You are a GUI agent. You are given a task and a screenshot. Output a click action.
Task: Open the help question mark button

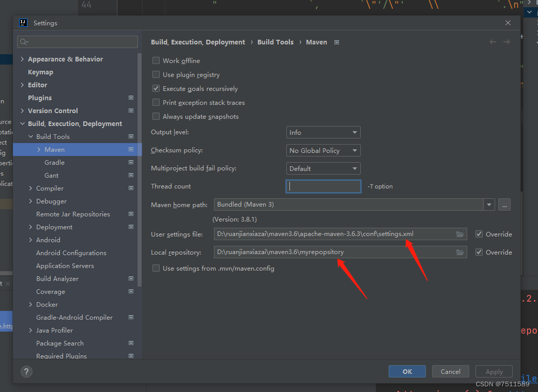pyautogui.click(x=26, y=371)
